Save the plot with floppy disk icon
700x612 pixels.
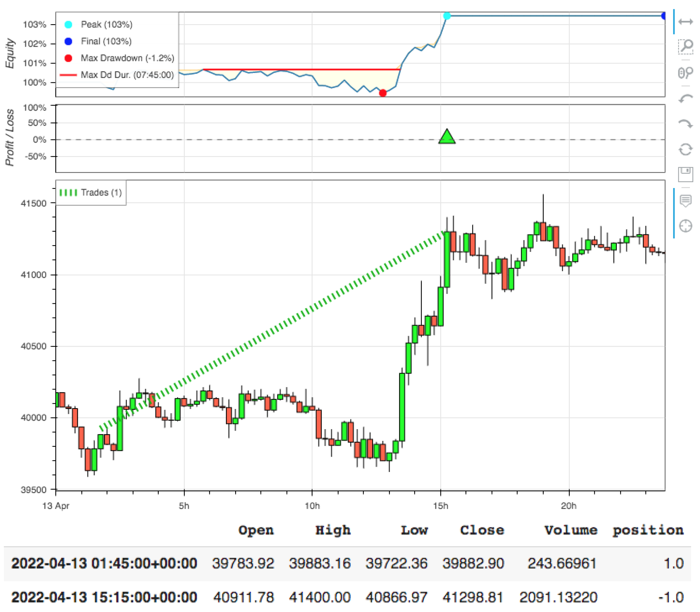[x=685, y=175]
